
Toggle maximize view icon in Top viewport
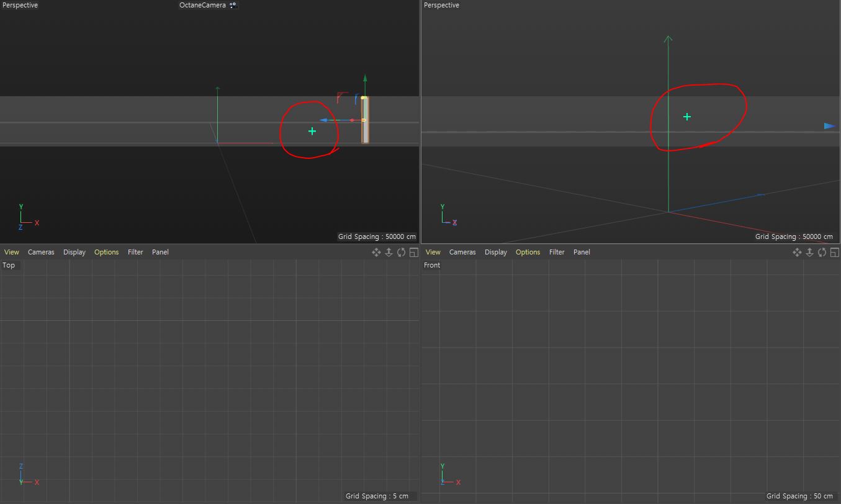413,252
